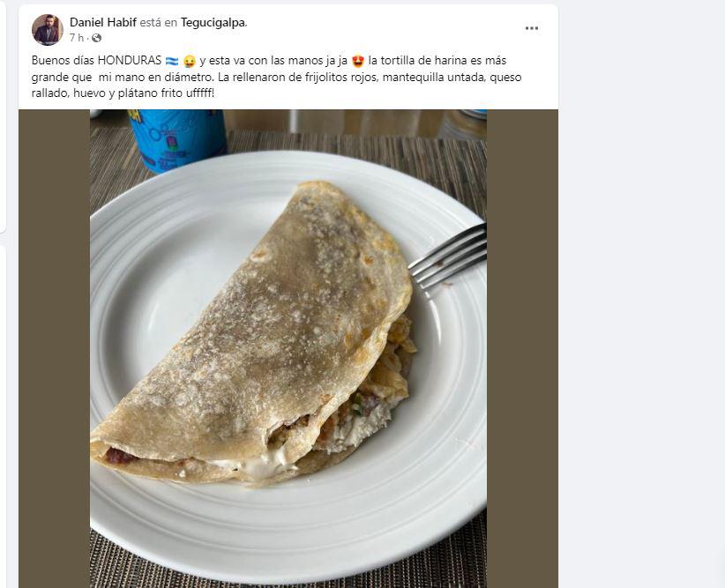Open audience details from the globe indicator
Viewport: 725px width, 588px height.
pos(97,38)
